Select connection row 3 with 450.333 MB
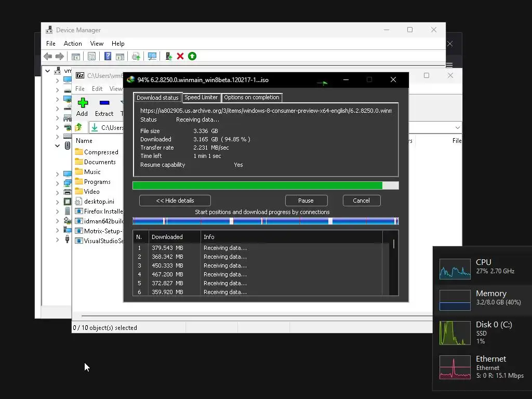This screenshot has width=532, height=399. click(258, 265)
